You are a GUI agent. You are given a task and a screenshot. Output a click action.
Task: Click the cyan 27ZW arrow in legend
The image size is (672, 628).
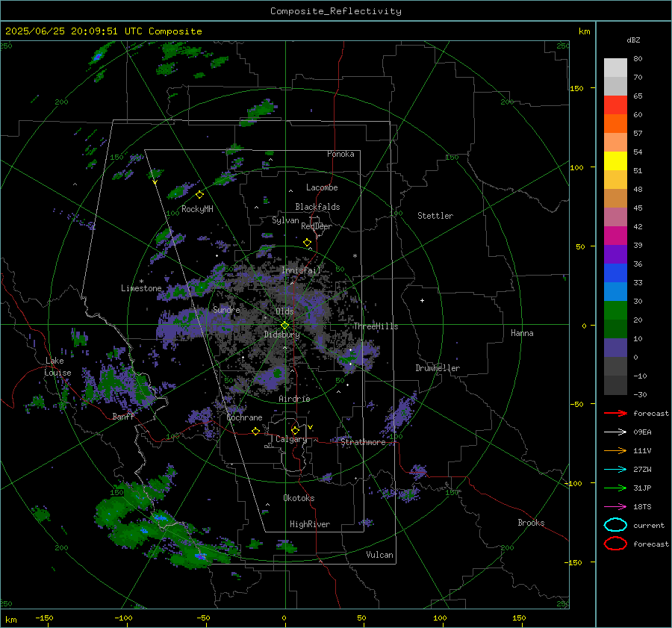pyautogui.click(x=615, y=470)
